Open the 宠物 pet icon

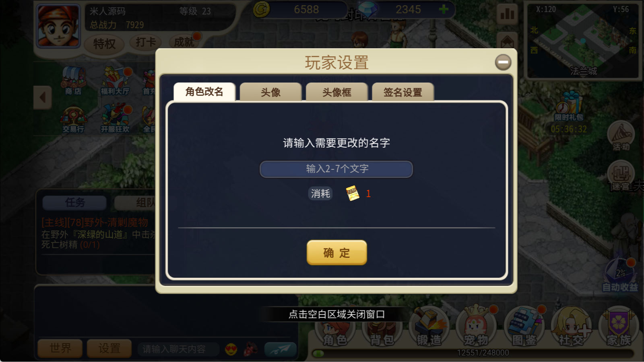click(477, 327)
